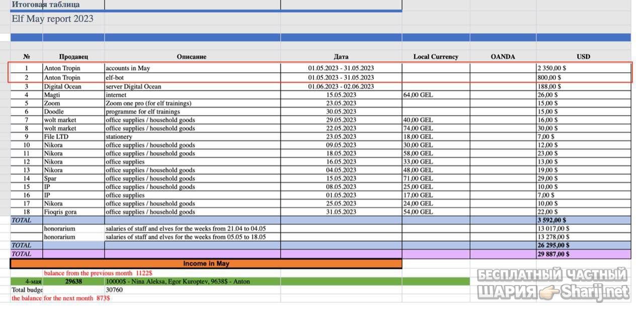Image resolution: width=644 pixels, height=317 pixels.
Task: Click the '31.05.2023' date in row 18
Action: (341, 212)
